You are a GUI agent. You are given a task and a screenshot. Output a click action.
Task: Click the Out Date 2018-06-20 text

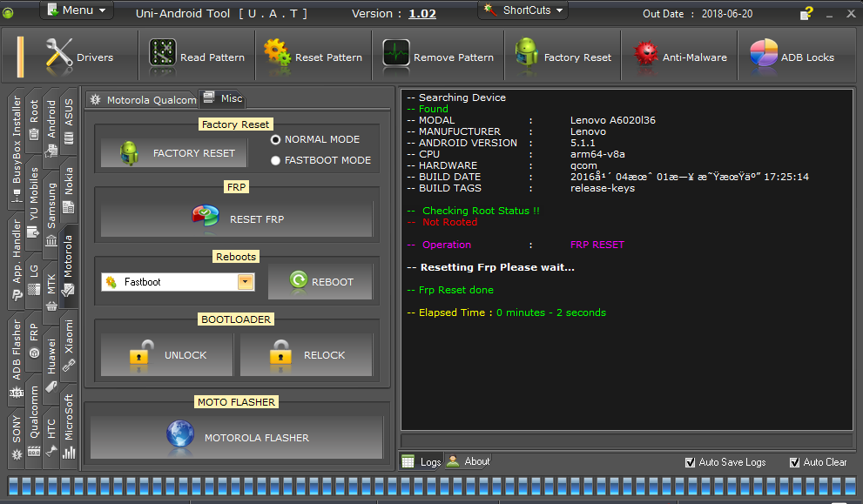click(x=698, y=14)
